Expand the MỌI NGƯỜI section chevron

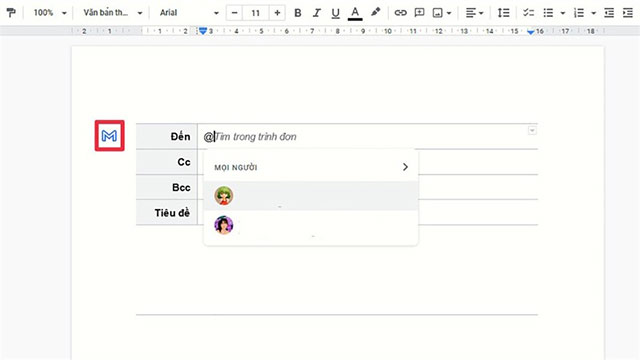(405, 167)
